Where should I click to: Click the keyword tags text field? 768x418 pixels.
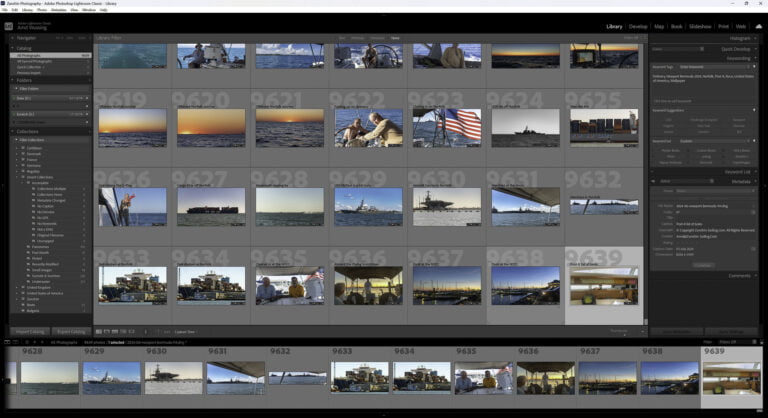(703, 83)
